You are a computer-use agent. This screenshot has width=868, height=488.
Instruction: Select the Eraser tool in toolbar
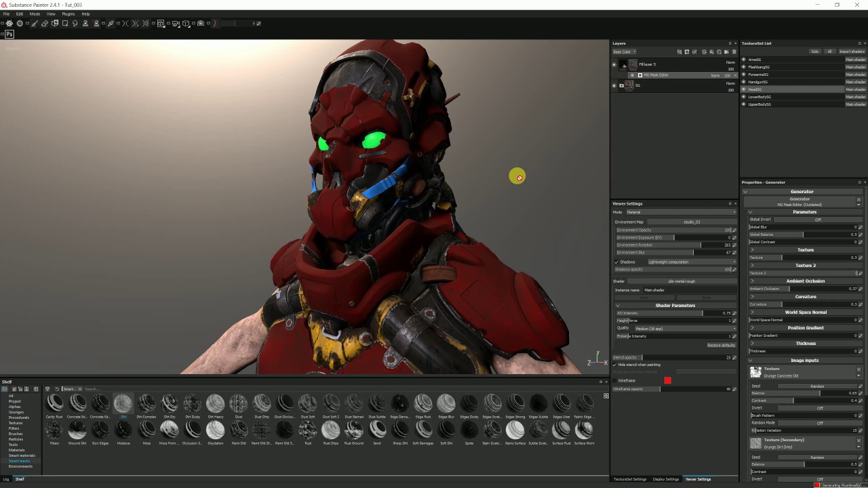45,23
